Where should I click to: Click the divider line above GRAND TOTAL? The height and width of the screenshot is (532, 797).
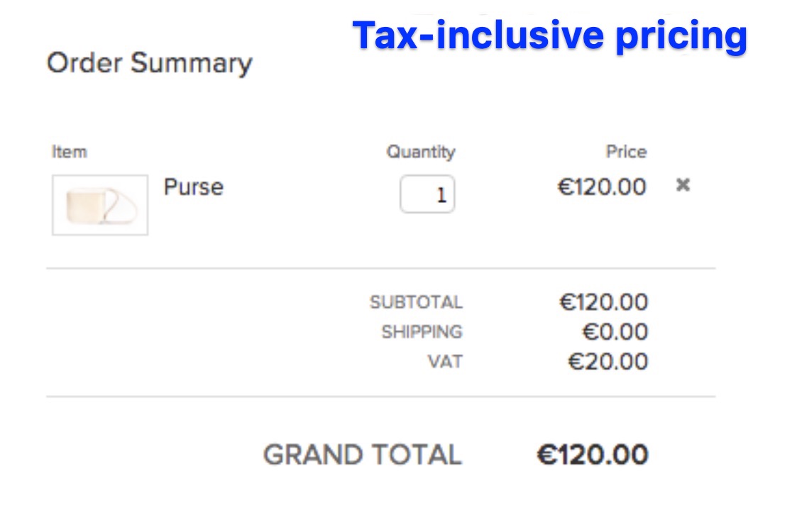click(380, 397)
